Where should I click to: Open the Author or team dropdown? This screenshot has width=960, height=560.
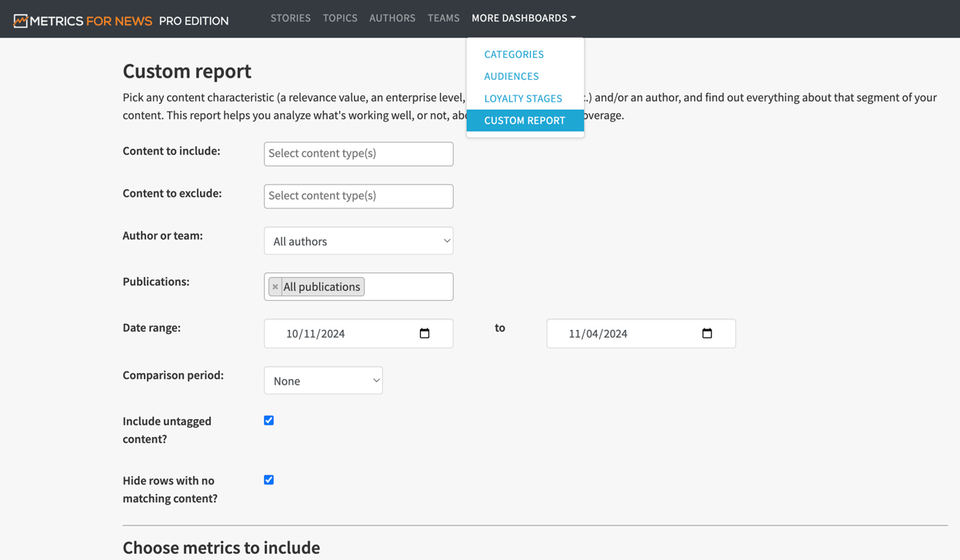pos(358,241)
